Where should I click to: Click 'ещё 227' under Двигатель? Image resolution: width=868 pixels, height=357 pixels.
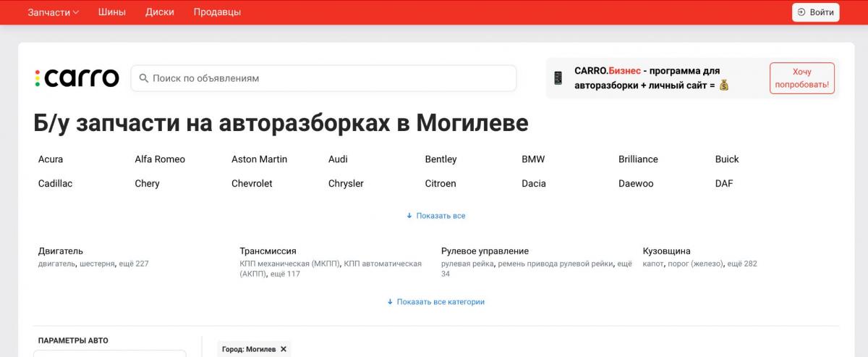pyautogui.click(x=134, y=264)
